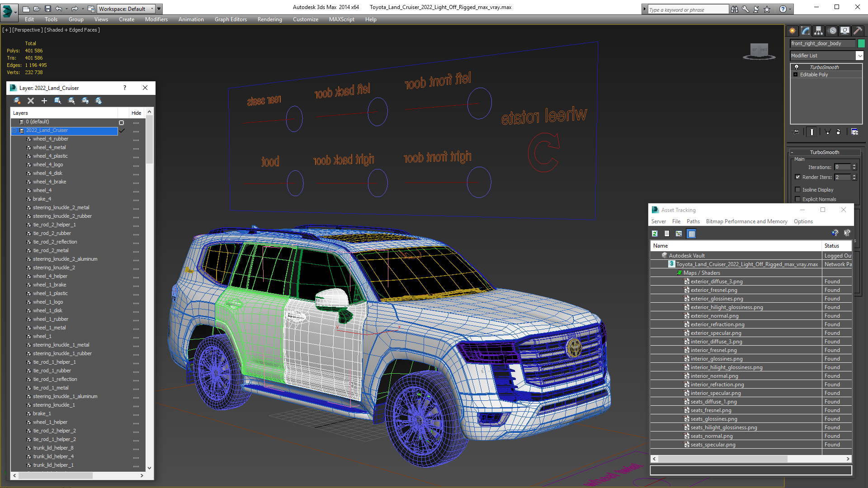868x488 pixels.
Task: Click Configure Modifier Sets icon
Action: 854,132
